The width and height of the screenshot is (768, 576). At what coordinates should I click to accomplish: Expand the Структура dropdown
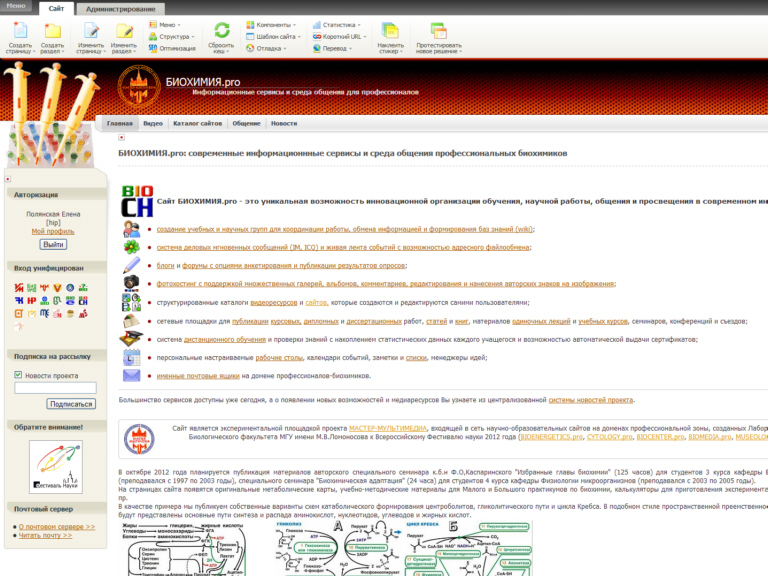point(172,36)
